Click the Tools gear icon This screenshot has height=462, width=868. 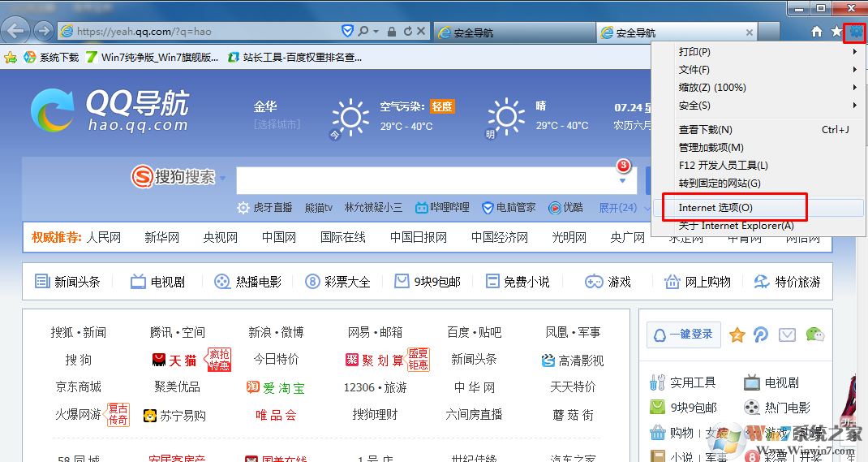pyautogui.click(x=856, y=32)
